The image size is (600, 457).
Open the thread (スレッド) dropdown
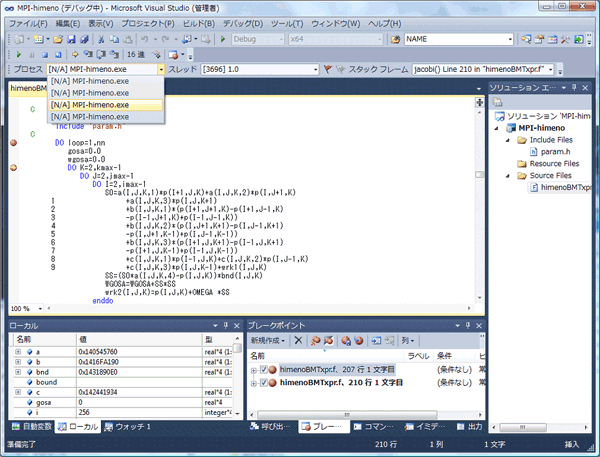tap(316, 69)
